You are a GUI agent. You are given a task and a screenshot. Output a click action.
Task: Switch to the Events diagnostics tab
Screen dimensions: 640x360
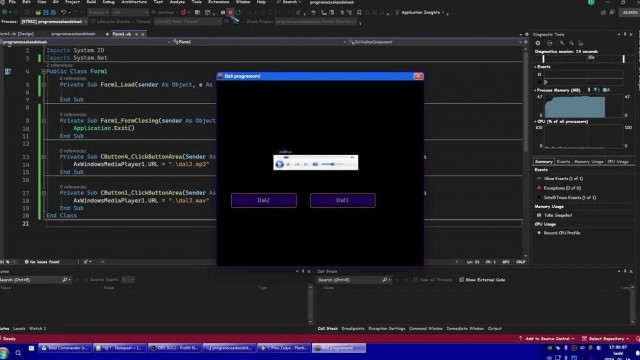563,162
